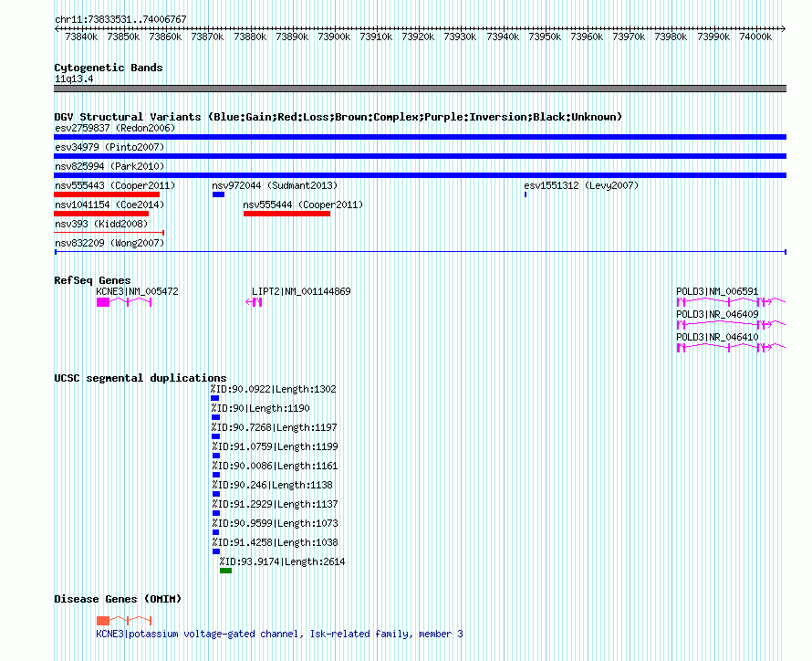The width and height of the screenshot is (812, 661).
Task: Open the nsv825994 (Park2010) variant
Action: point(420,175)
